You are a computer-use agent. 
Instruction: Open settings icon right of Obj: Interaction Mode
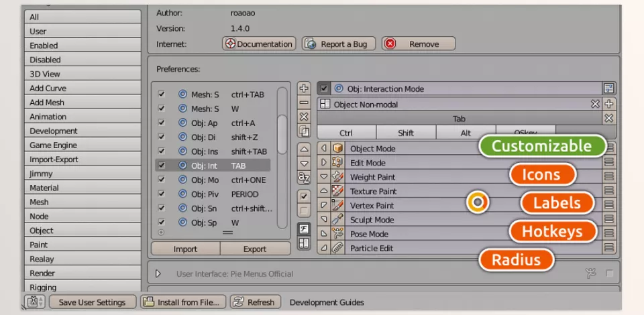(608, 88)
